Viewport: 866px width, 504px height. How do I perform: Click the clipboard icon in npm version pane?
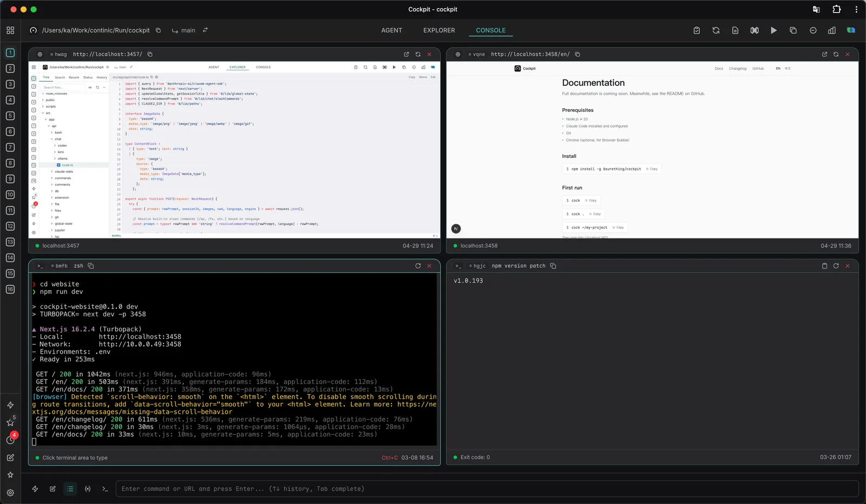(824, 266)
